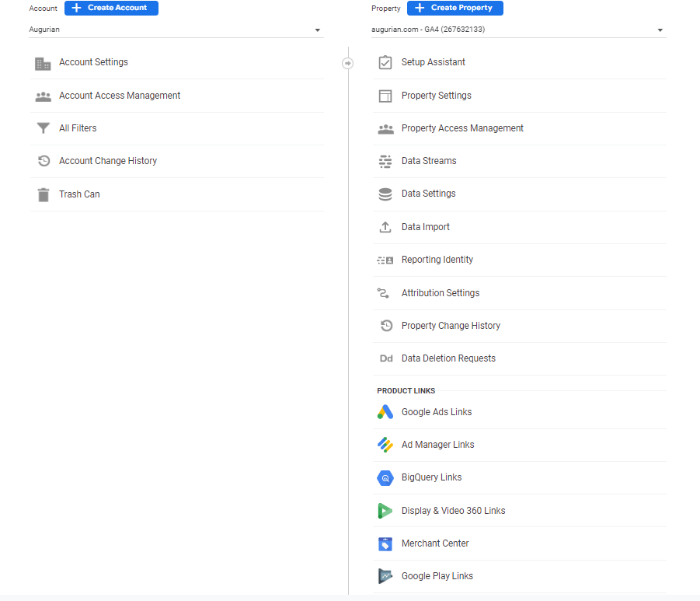700x601 pixels.
Task: Click the Merchant Center tag icon
Action: [385, 543]
